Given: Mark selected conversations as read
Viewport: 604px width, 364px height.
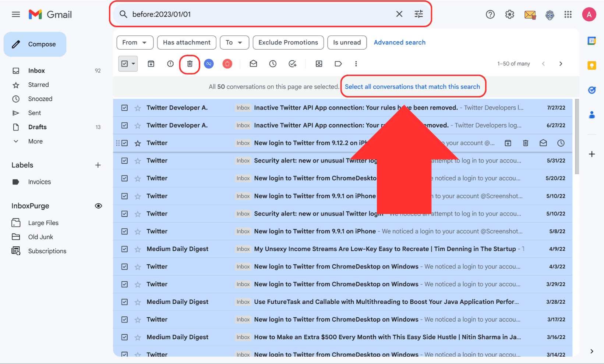Looking at the screenshot, I should [253, 64].
